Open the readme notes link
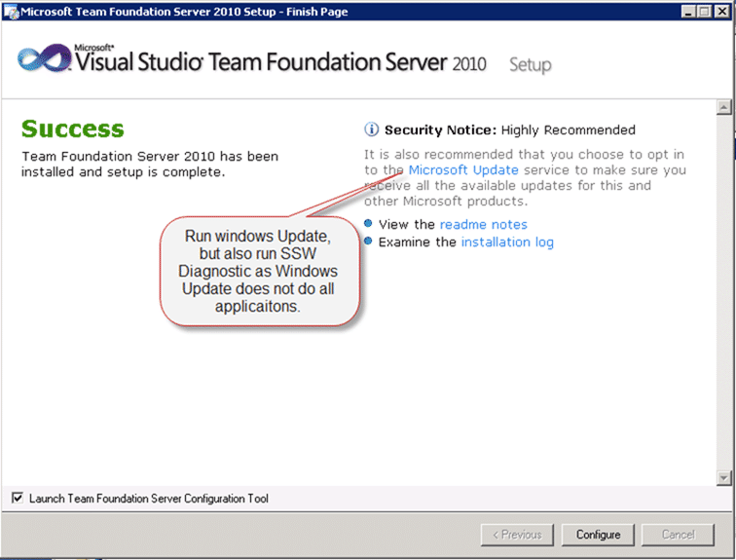 coord(484,224)
